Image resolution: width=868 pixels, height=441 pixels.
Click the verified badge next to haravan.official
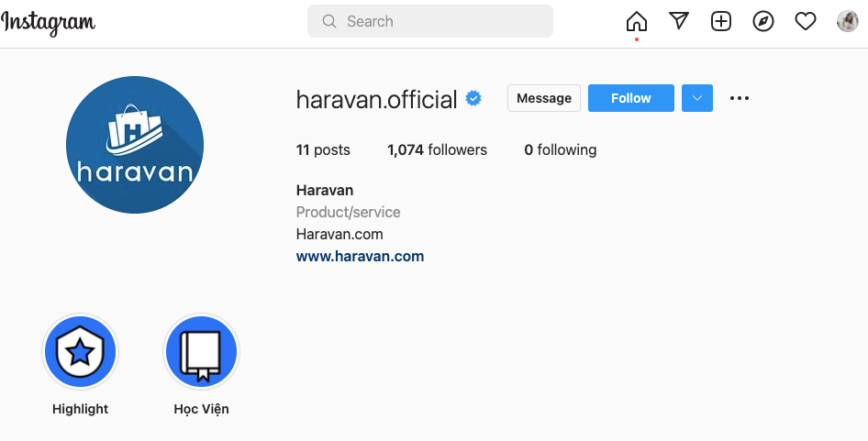pos(473,98)
